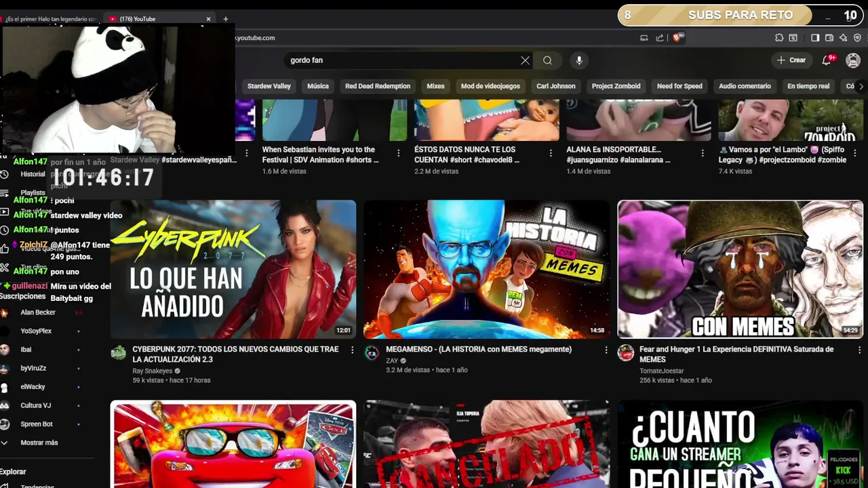Open YouTube notifications bell
This screenshot has height=488, width=868.
coord(827,60)
